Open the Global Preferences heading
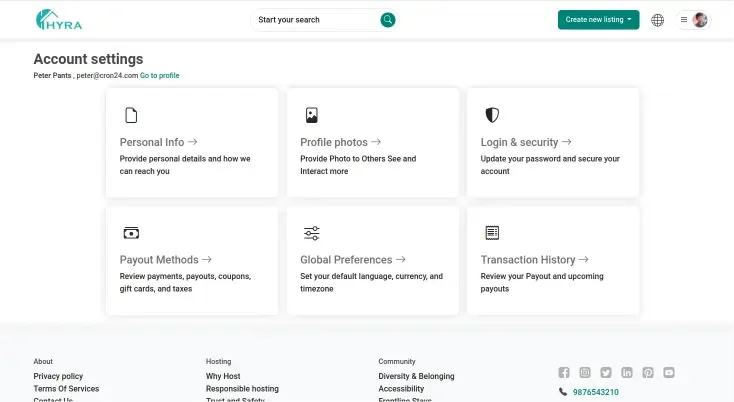Screen dimensions: 734x402 tap(346, 259)
